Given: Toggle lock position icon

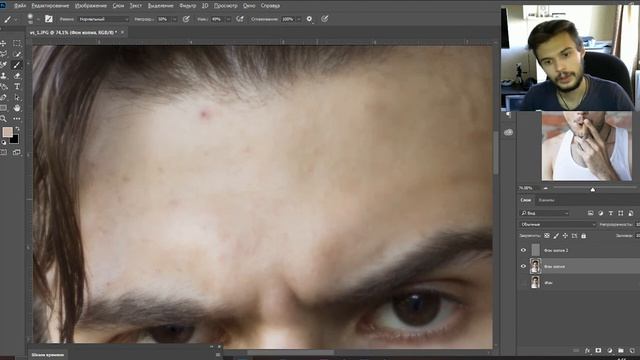Looking at the screenshot, I should click(565, 236).
